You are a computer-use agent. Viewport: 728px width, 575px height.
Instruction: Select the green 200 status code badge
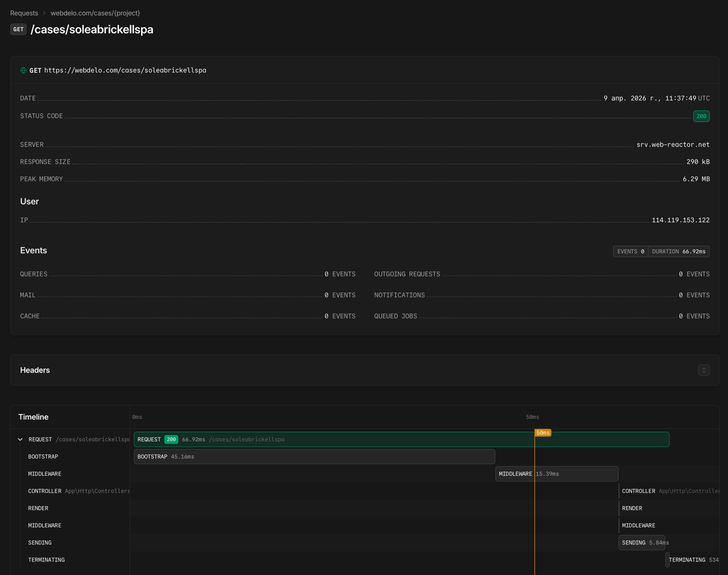(x=701, y=116)
